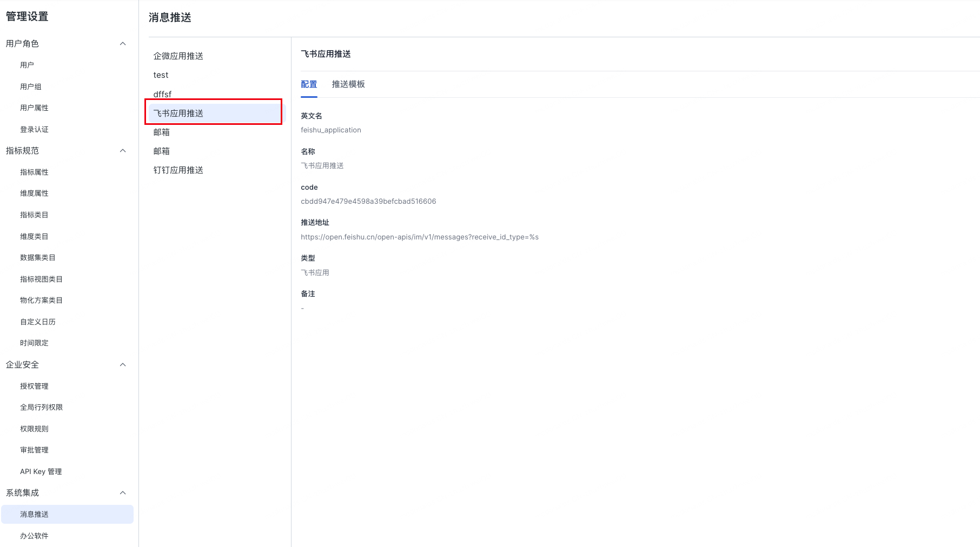Image resolution: width=980 pixels, height=547 pixels.
Task: Open API Key 管理 page
Action: 41,472
